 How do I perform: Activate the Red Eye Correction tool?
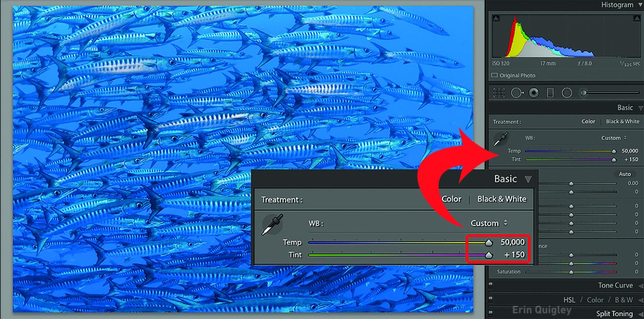534,93
